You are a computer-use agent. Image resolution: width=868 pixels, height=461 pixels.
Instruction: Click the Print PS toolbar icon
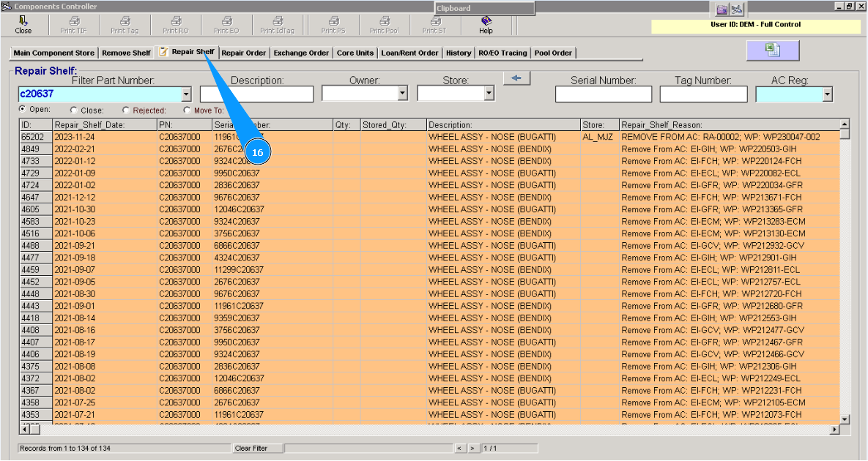pyautogui.click(x=333, y=26)
